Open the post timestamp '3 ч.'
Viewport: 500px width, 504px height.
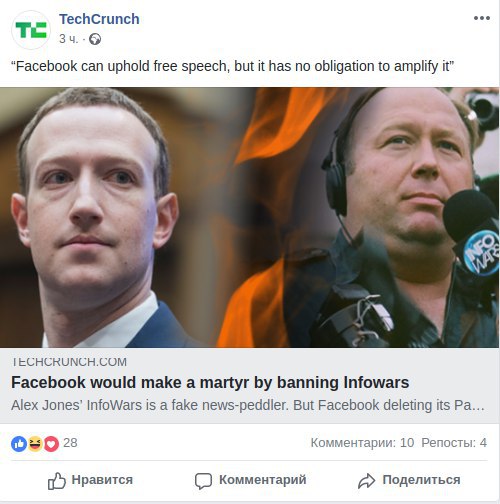tap(68, 39)
